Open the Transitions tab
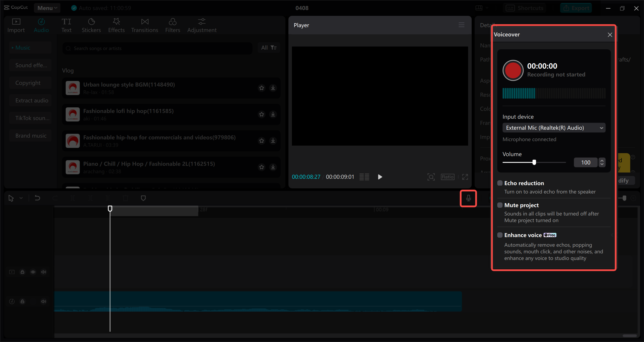 coord(144,25)
